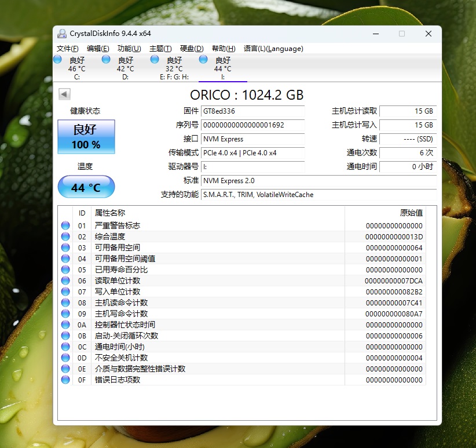
Task: Click raw value 00000000000064
Action: tap(394, 248)
